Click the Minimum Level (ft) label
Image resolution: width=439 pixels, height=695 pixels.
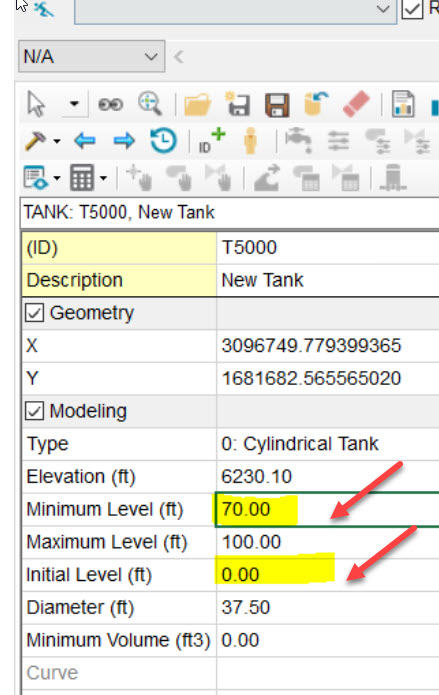(x=105, y=510)
